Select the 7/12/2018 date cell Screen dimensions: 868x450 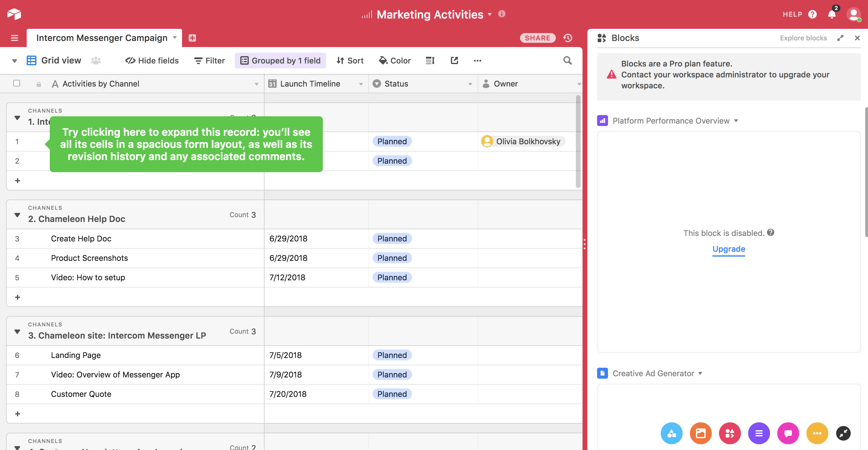316,277
